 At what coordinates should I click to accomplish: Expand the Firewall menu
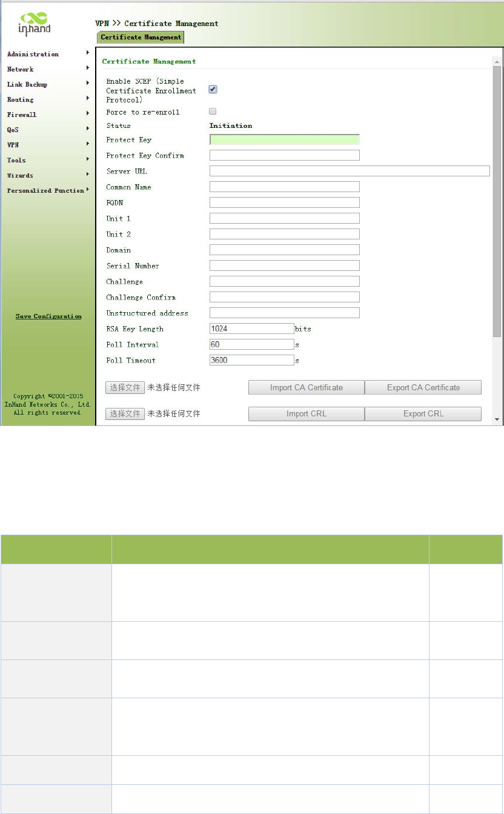(48, 115)
